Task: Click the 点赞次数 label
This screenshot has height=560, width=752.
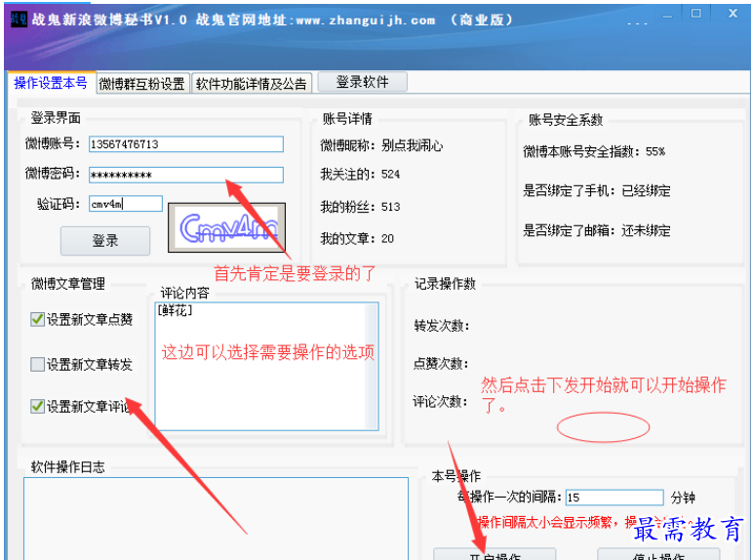Action: coord(441,364)
